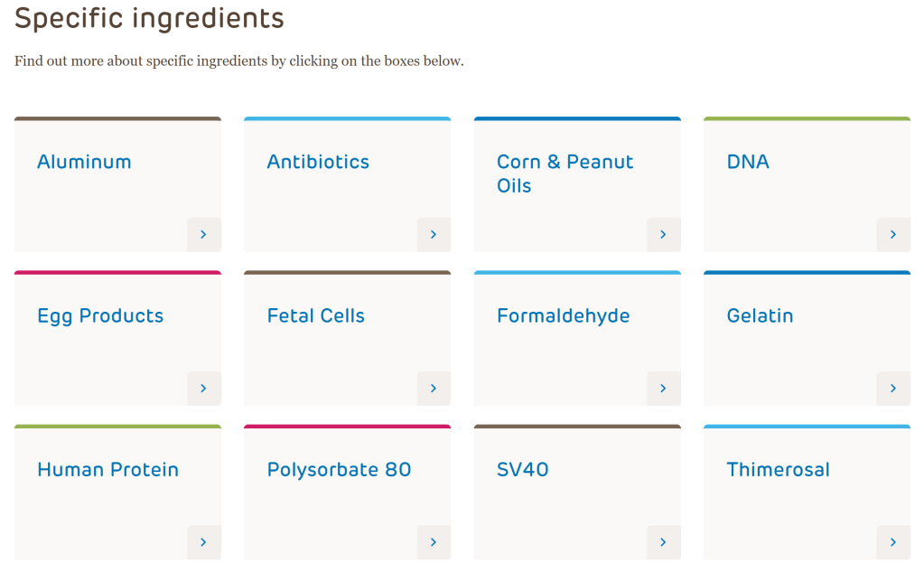Open the Thimerosal title link
Viewport: 924px width, 573px height.
coord(778,469)
